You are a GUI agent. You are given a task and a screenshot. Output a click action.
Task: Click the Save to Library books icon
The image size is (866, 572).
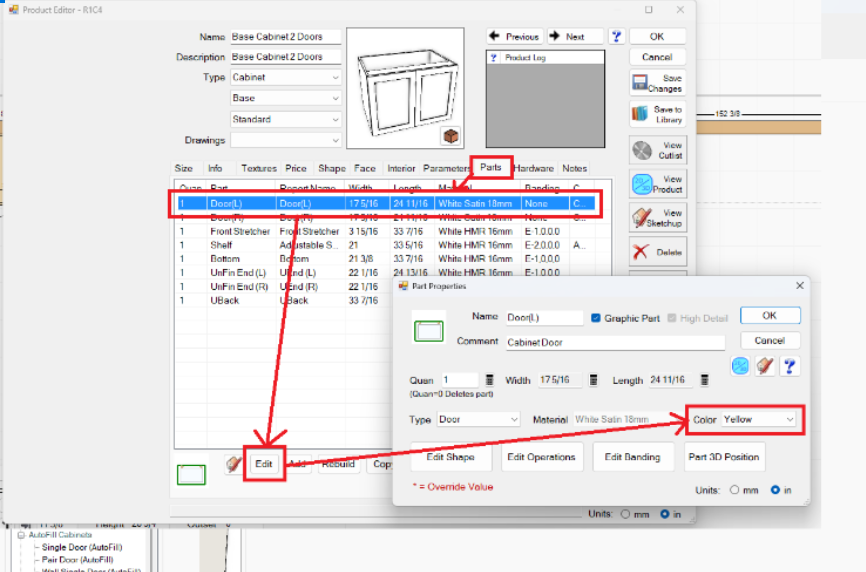tap(642, 115)
